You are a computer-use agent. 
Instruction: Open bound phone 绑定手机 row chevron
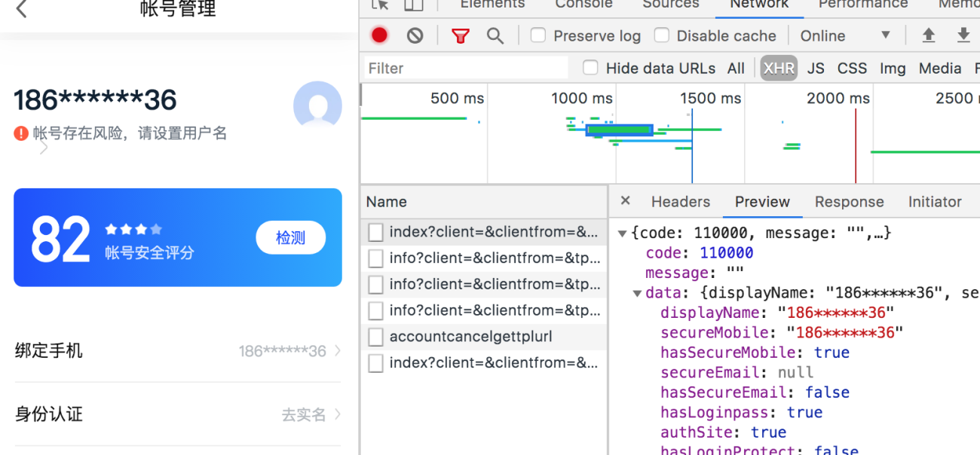337,351
